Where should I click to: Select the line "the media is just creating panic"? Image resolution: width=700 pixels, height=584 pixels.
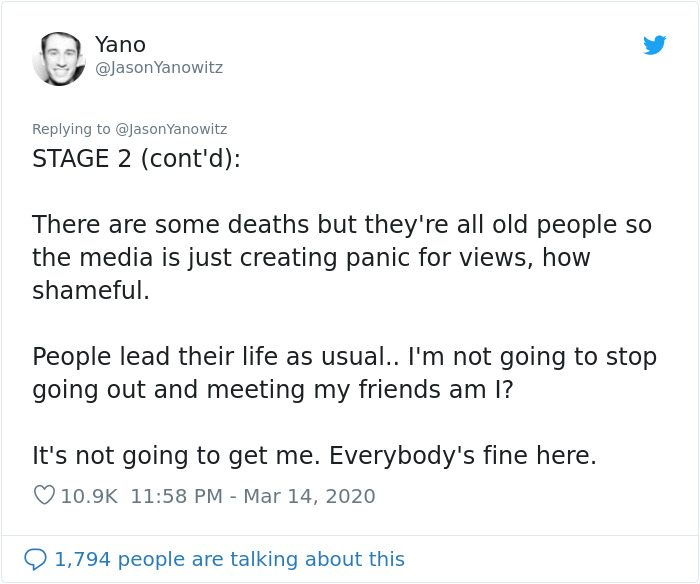coord(311,257)
